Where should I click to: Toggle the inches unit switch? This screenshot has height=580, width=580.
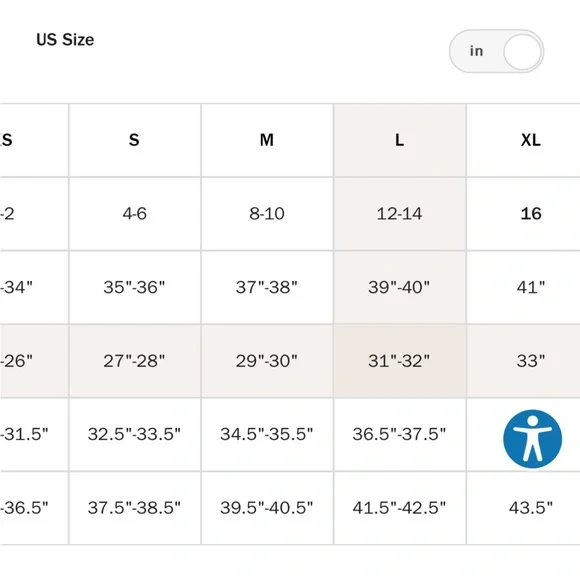[x=496, y=51]
